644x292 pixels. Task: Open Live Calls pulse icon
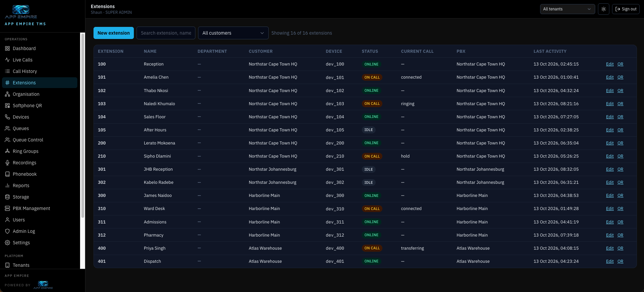pyautogui.click(x=7, y=60)
